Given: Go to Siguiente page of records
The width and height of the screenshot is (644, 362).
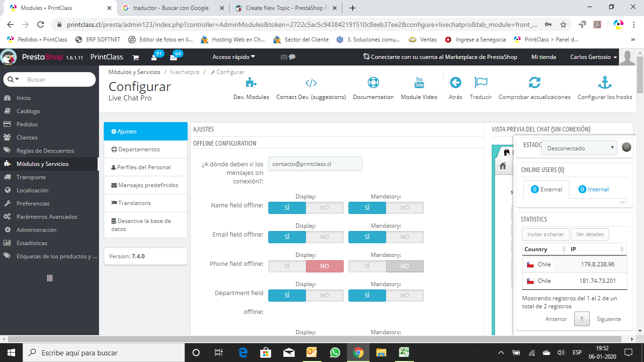Looking at the screenshot, I should (609, 319).
